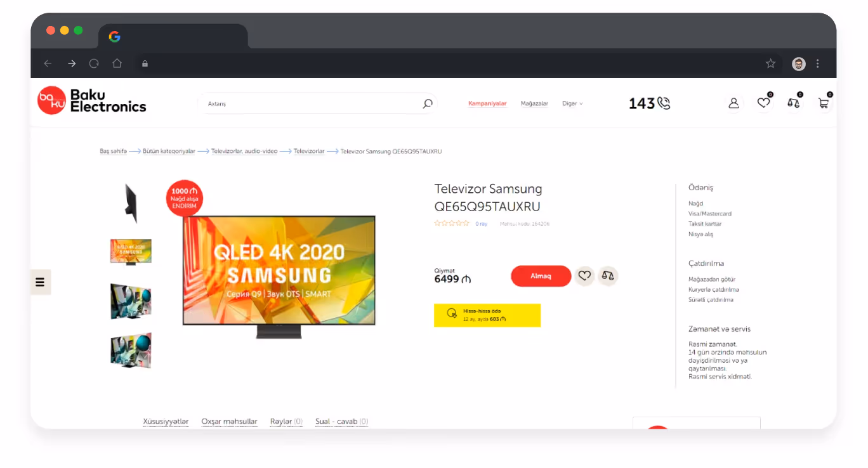Rate the product using the star rating

452,223
